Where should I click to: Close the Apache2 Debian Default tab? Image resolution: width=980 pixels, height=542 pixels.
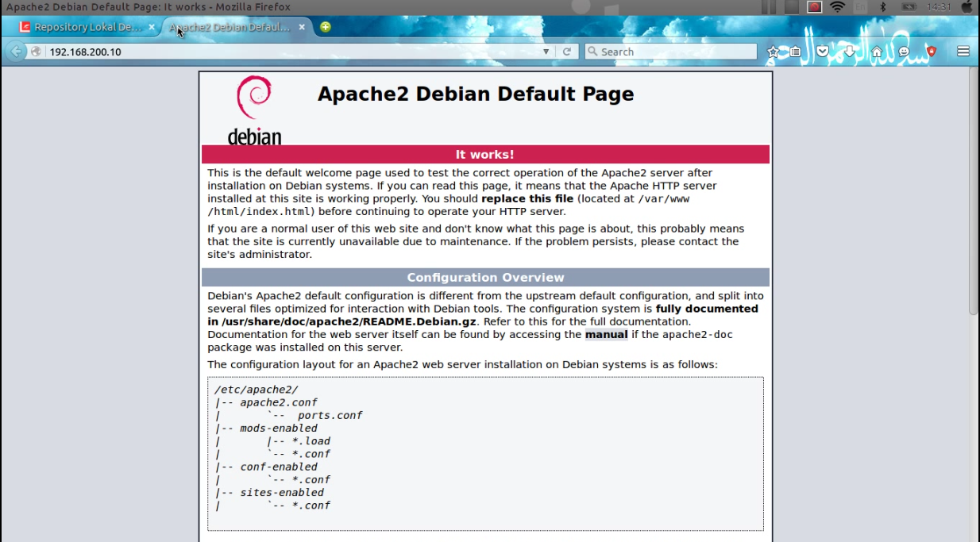click(302, 27)
